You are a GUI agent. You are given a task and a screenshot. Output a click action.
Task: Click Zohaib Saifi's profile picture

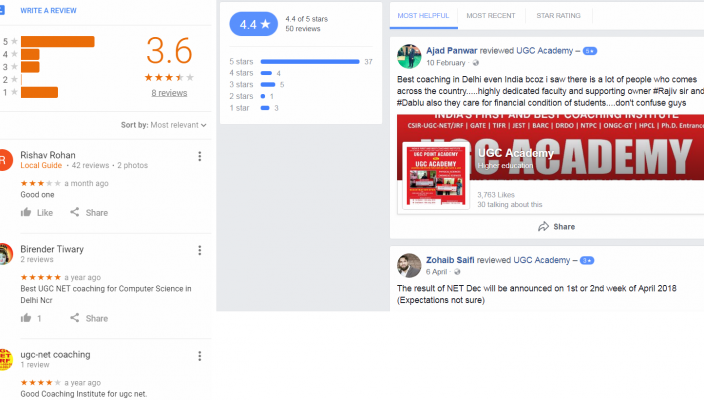pos(409,265)
